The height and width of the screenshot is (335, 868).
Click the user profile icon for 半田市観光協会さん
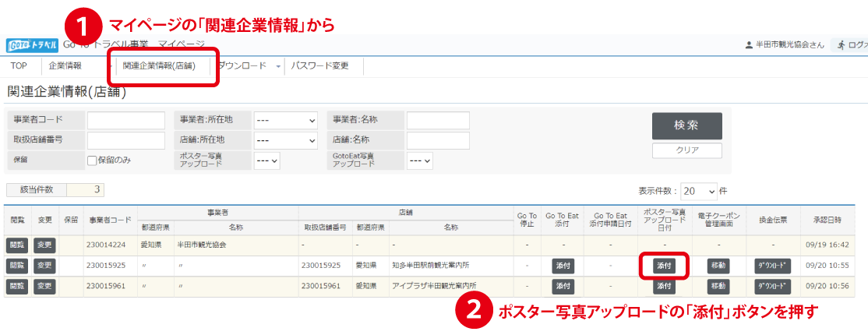(749, 45)
